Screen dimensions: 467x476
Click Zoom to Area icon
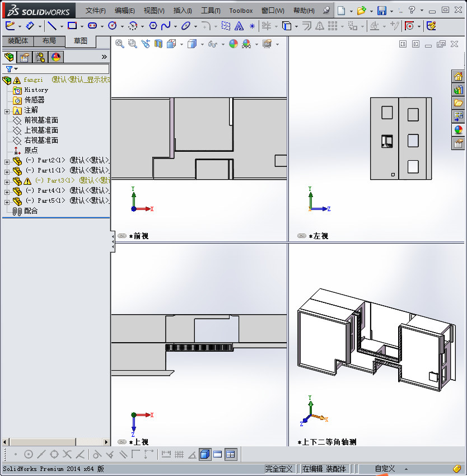132,44
